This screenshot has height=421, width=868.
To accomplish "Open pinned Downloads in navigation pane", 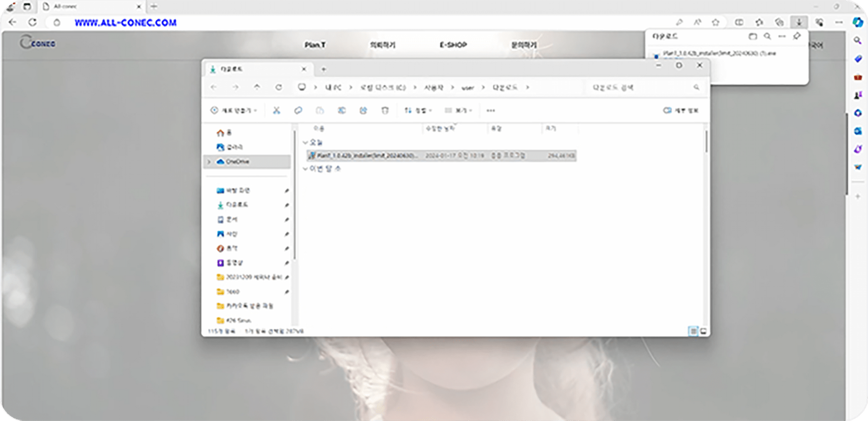I will tap(232, 205).
